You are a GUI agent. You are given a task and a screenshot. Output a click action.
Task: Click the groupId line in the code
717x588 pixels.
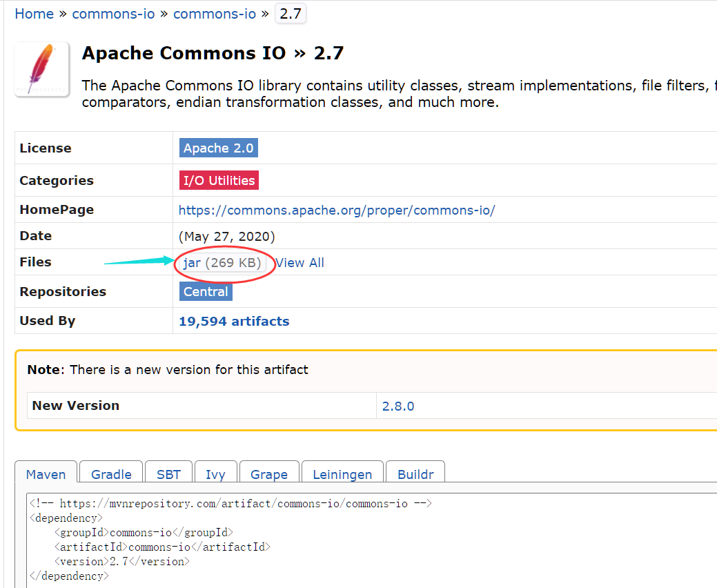[x=144, y=533]
